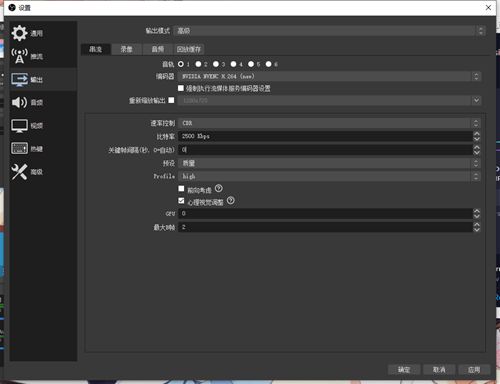This screenshot has height=384, width=500.
Task: Open the Advanced (高级) tools settings section
Action: pos(43,172)
